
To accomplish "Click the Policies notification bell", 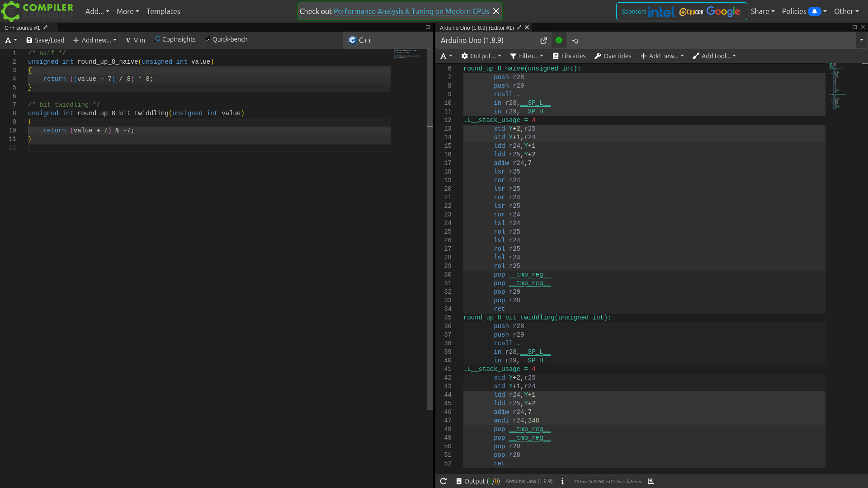I will click(x=814, y=11).
